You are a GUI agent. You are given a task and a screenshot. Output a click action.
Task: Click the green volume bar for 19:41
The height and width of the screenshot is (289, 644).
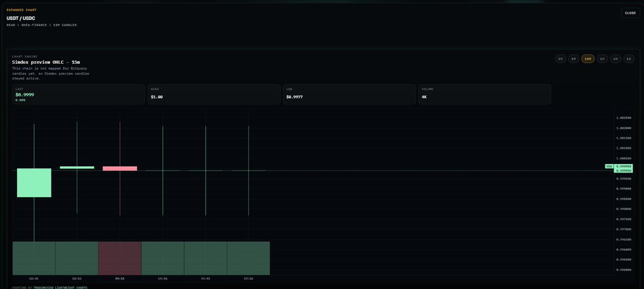click(x=206, y=258)
